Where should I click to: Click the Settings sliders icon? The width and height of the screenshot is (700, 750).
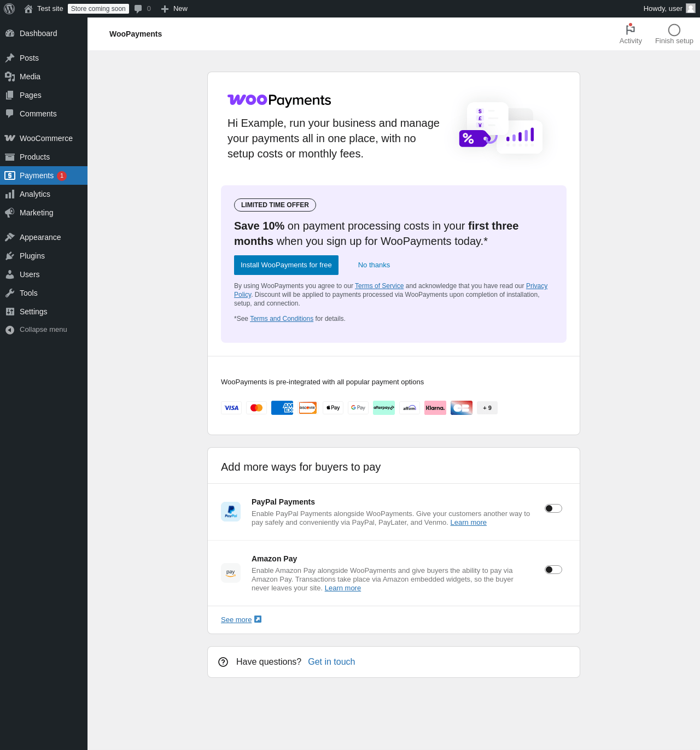[10, 312]
